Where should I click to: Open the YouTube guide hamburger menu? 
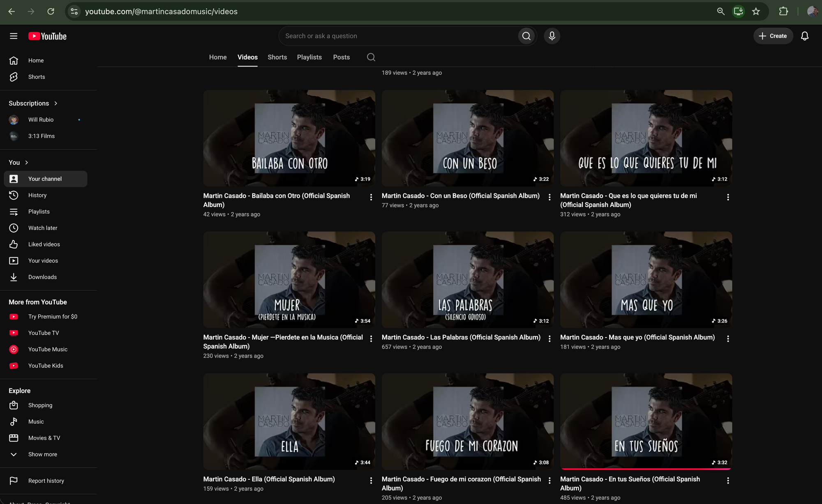14,36
